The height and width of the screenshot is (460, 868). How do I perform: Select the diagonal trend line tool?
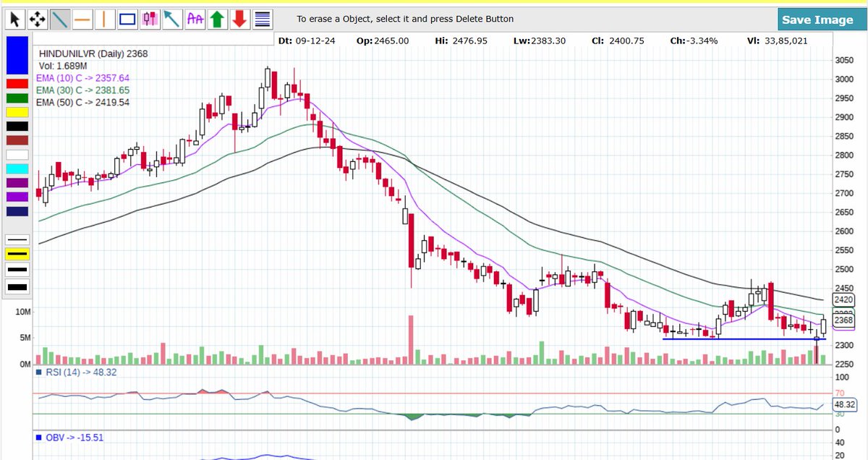pos(61,19)
